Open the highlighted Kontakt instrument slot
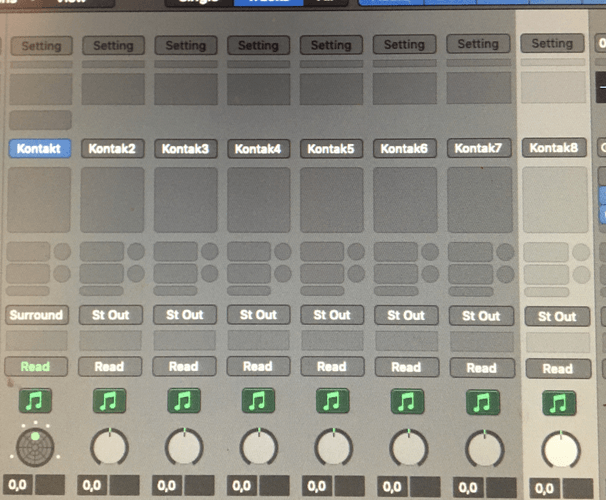This screenshot has height=500, width=606. (39, 148)
